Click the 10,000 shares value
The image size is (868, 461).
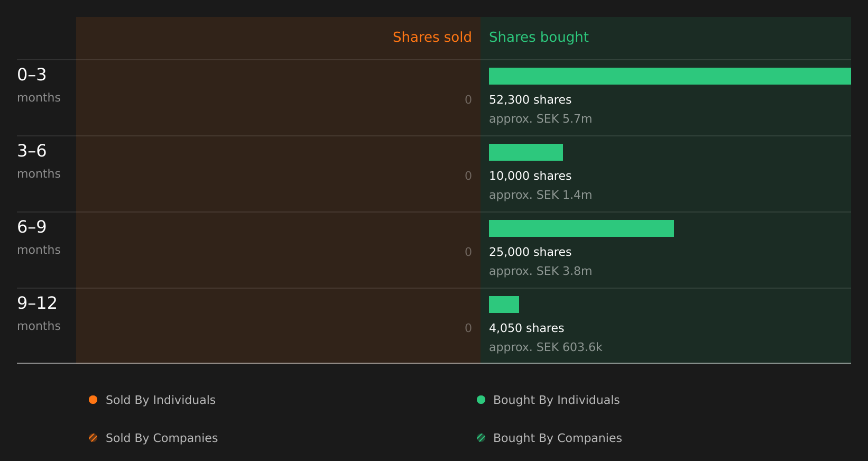click(x=530, y=176)
